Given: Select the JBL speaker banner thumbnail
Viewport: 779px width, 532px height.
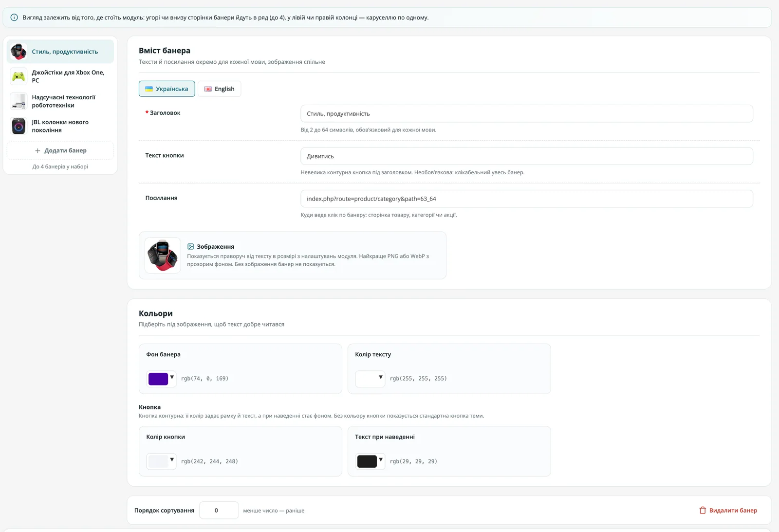Looking at the screenshot, I should tap(19, 126).
